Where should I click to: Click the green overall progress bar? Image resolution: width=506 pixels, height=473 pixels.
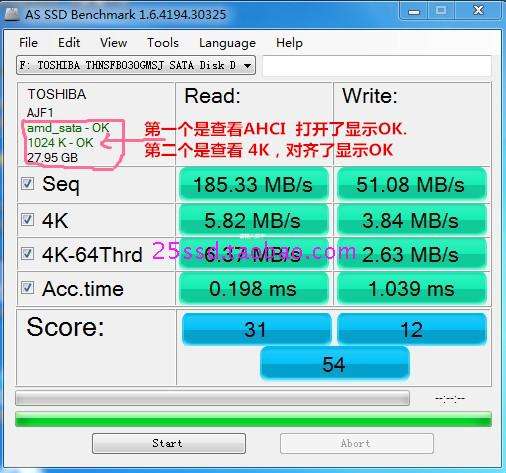253,419
